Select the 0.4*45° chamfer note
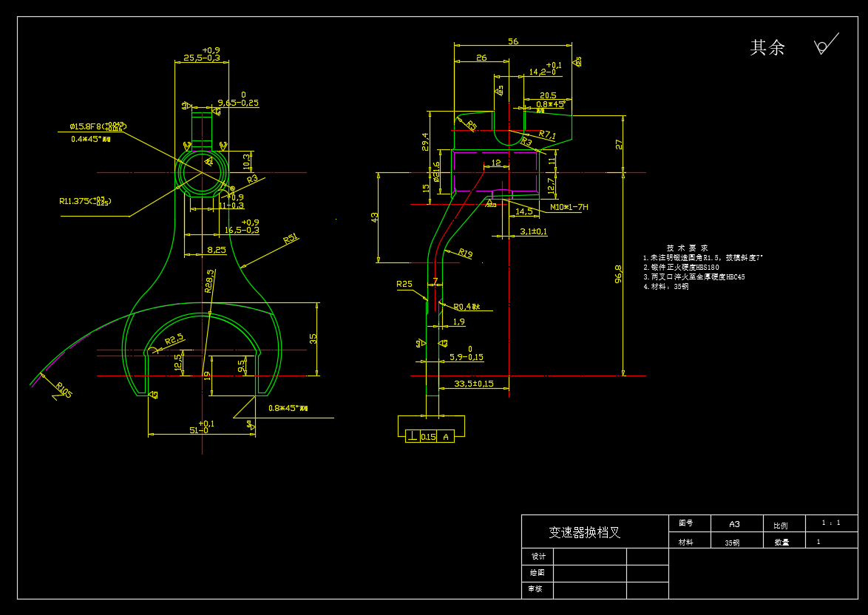 click(91, 139)
